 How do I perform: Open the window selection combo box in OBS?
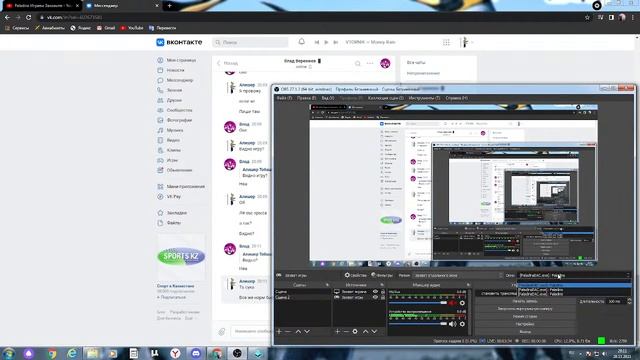(x=575, y=276)
